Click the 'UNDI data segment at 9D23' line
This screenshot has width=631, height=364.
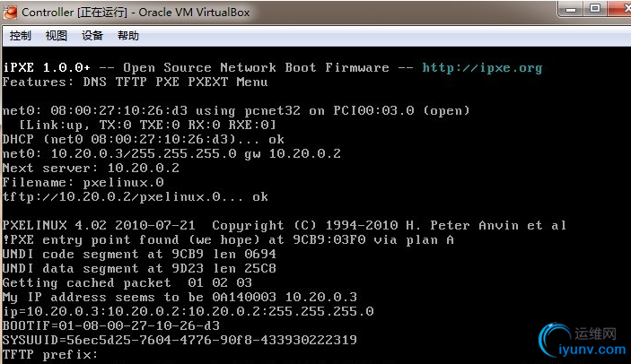coord(139,268)
